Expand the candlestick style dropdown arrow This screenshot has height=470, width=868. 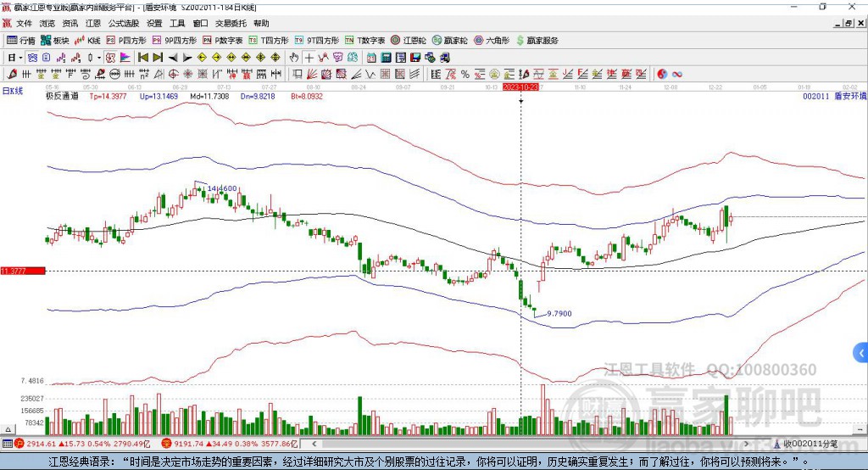[99, 58]
